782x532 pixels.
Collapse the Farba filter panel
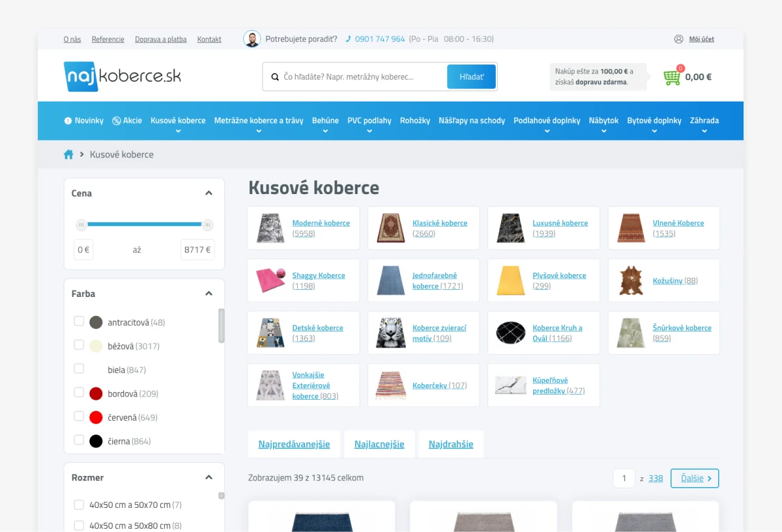pyautogui.click(x=209, y=294)
